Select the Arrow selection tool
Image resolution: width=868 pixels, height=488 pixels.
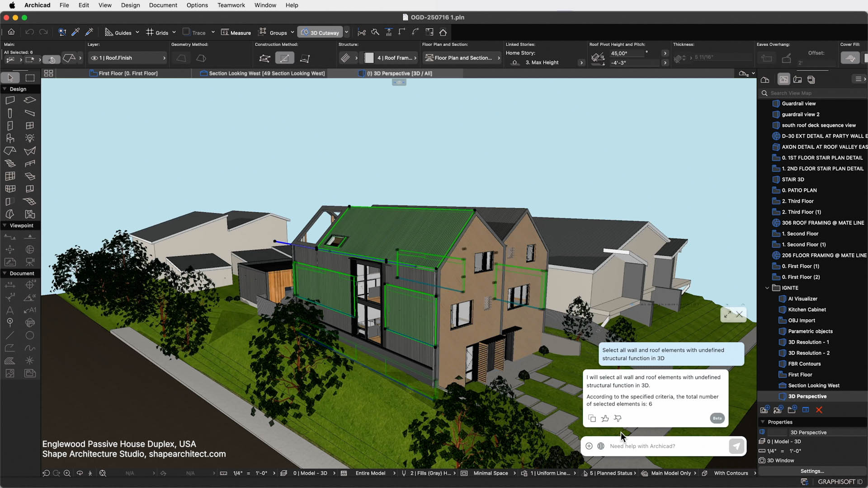(10, 77)
